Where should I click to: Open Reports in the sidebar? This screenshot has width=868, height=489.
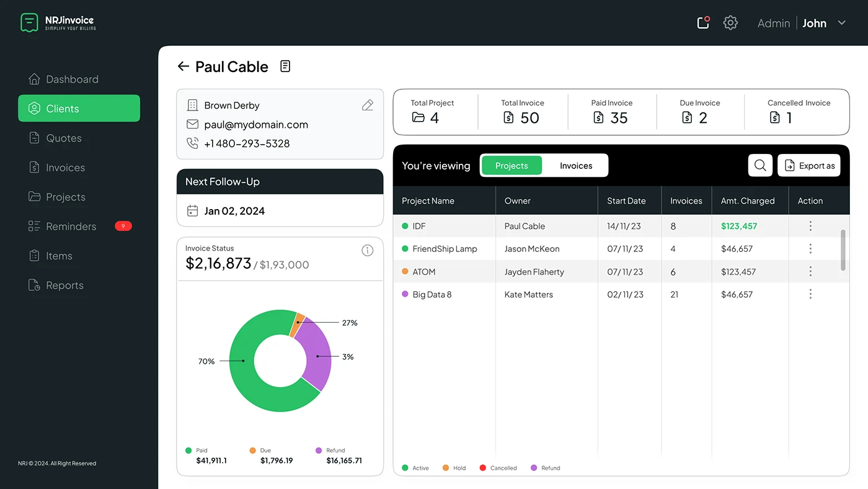coord(56,285)
